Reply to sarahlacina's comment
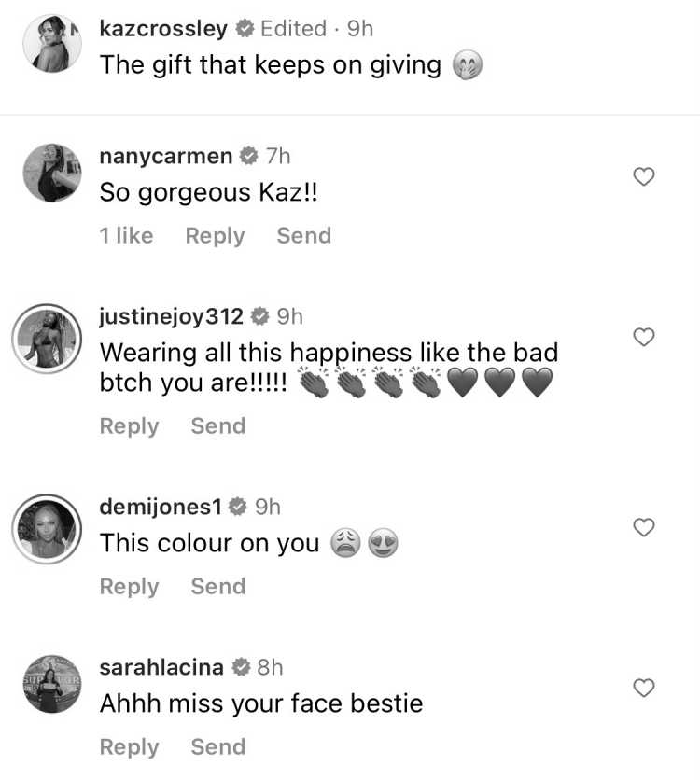 coord(130,747)
